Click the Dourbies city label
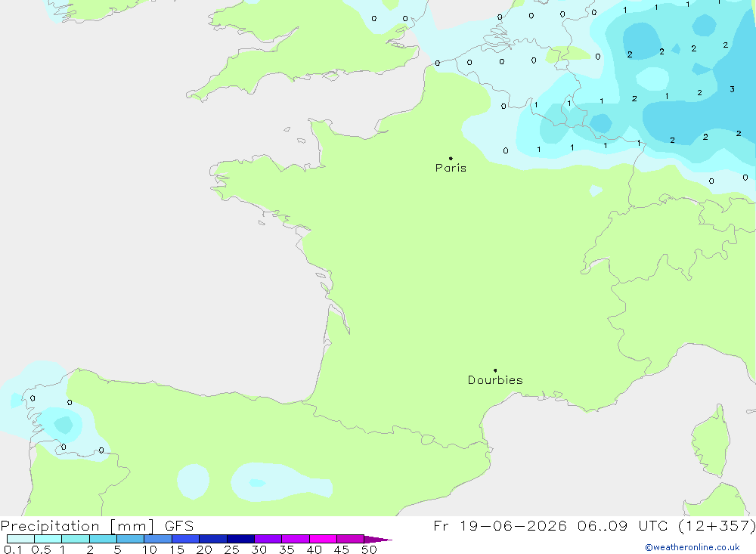 (495, 380)
